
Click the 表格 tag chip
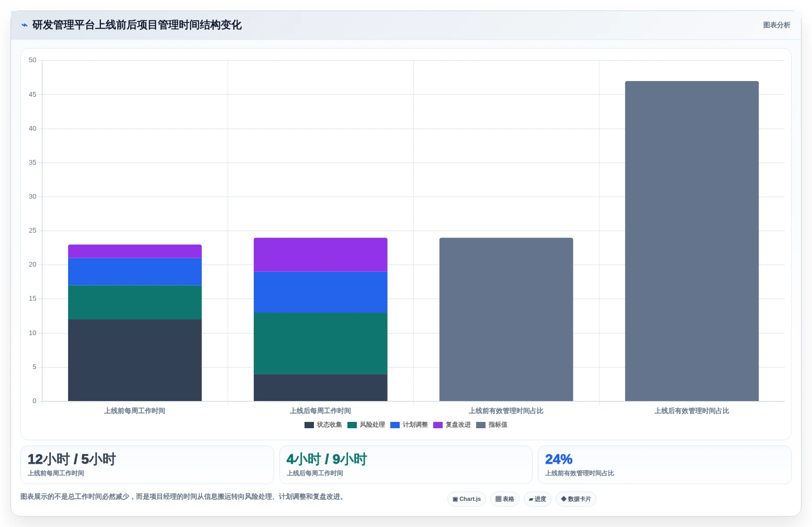pyautogui.click(x=505, y=499)
